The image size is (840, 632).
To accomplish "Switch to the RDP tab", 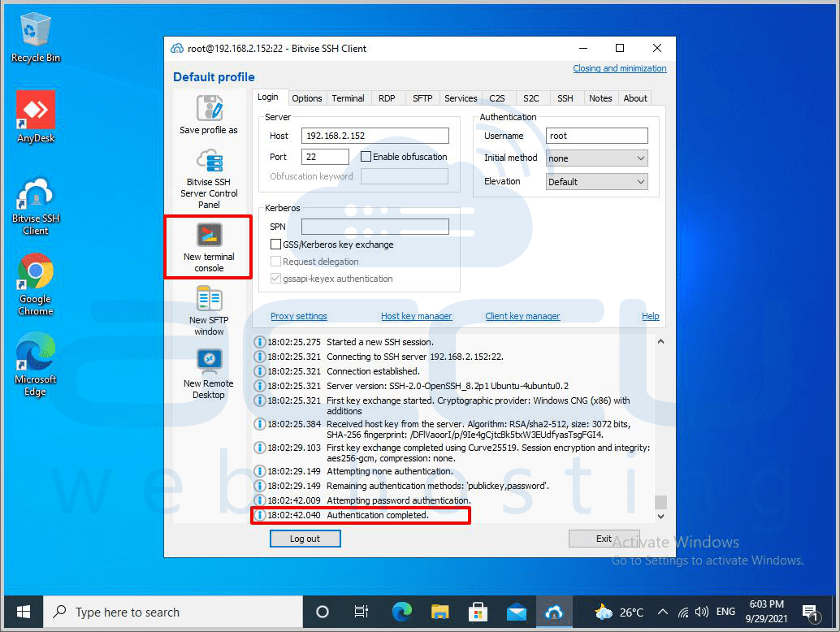I will pos(387,98).
